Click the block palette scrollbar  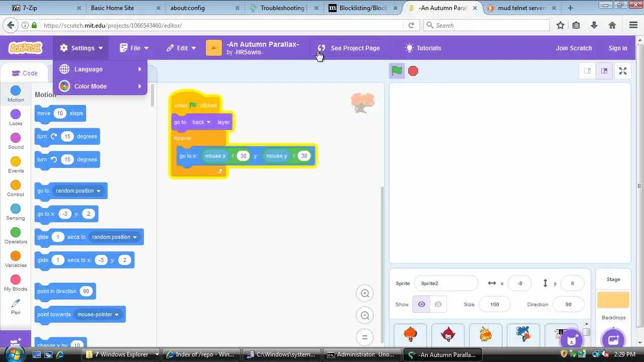(152, 96)
